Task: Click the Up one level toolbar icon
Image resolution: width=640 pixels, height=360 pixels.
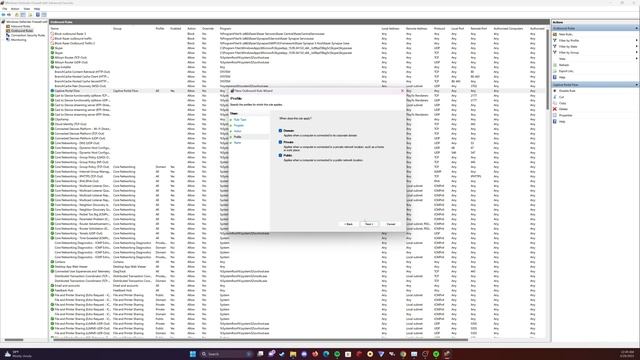Action: pos(17,15)
